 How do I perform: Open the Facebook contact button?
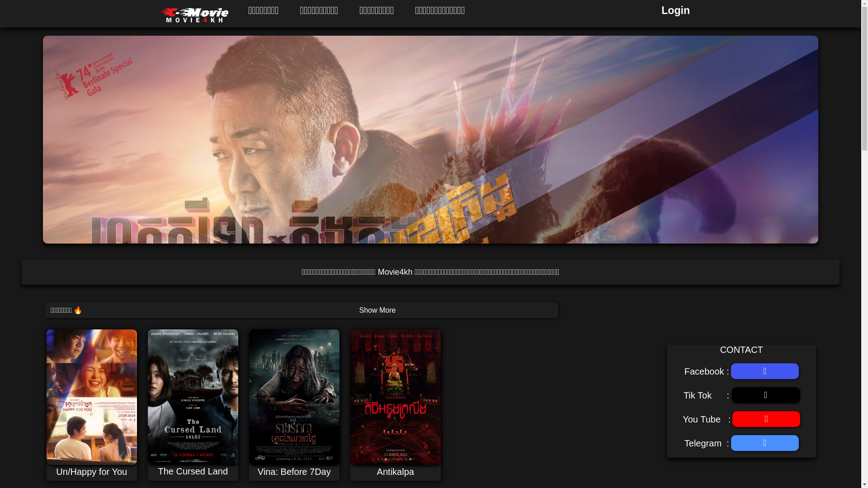(x=765, y=371)
